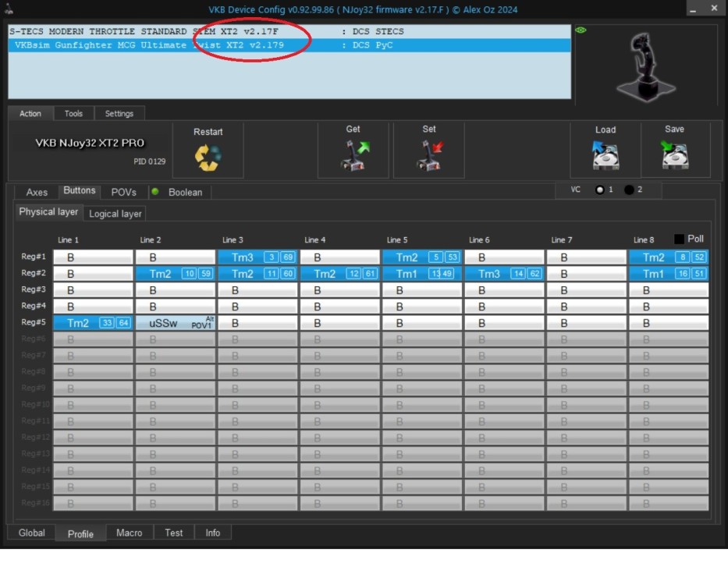Click the PID 0129 text
Viewport: 728px width, 585px height.
coord(150,161)
